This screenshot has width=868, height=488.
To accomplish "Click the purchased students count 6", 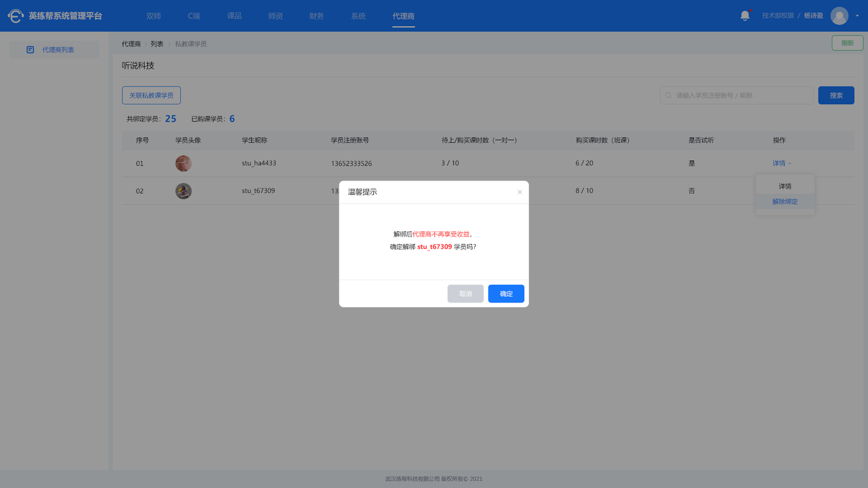I will pos(232,119).
